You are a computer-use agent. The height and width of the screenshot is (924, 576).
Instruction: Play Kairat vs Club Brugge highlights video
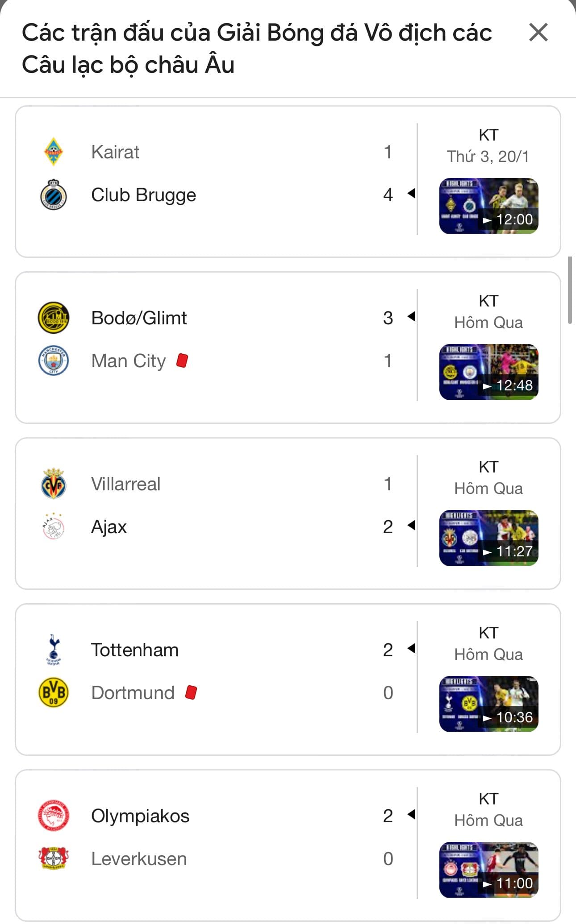[x=488, y=206]
